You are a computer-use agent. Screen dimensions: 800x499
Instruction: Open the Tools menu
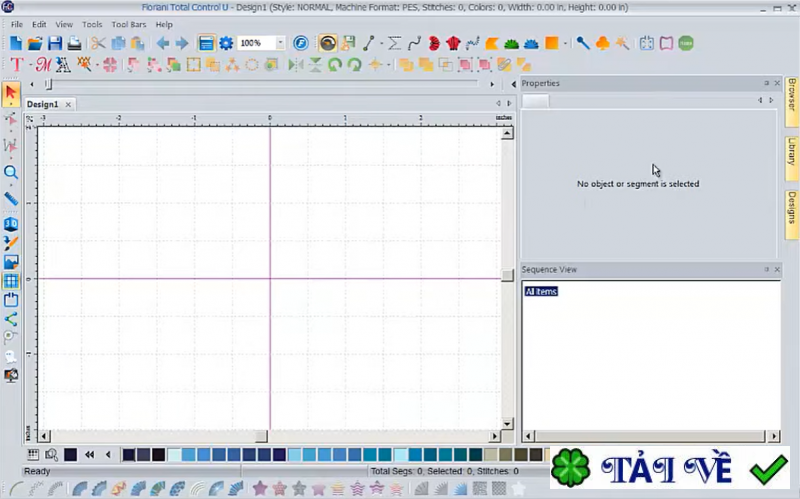point(92,24)
